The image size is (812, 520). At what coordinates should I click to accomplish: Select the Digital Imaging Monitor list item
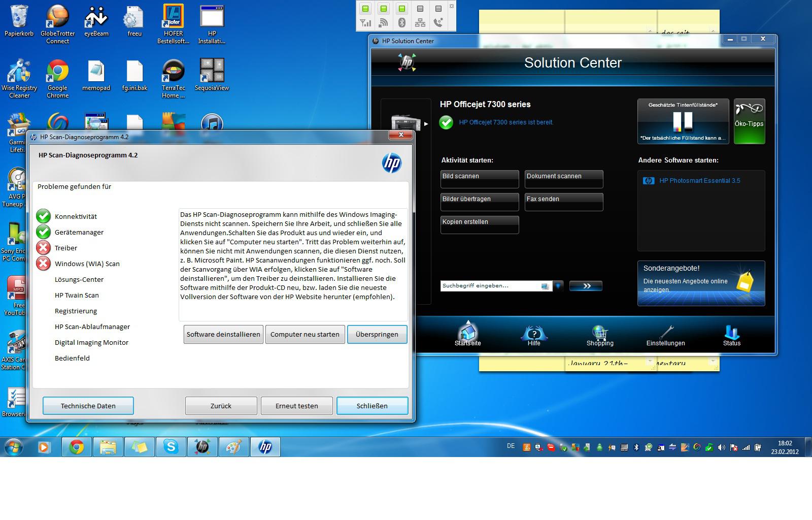pyautogui.click(x=91, y=342)
